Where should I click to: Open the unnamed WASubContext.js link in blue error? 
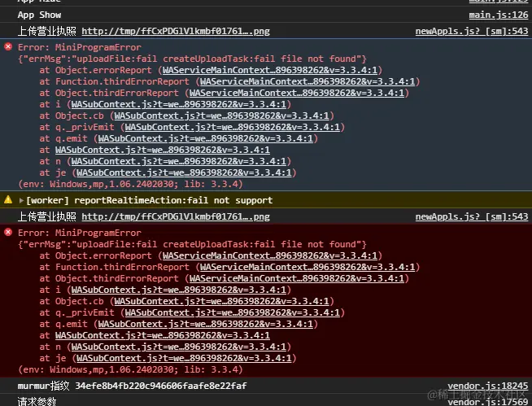(163, 150)
